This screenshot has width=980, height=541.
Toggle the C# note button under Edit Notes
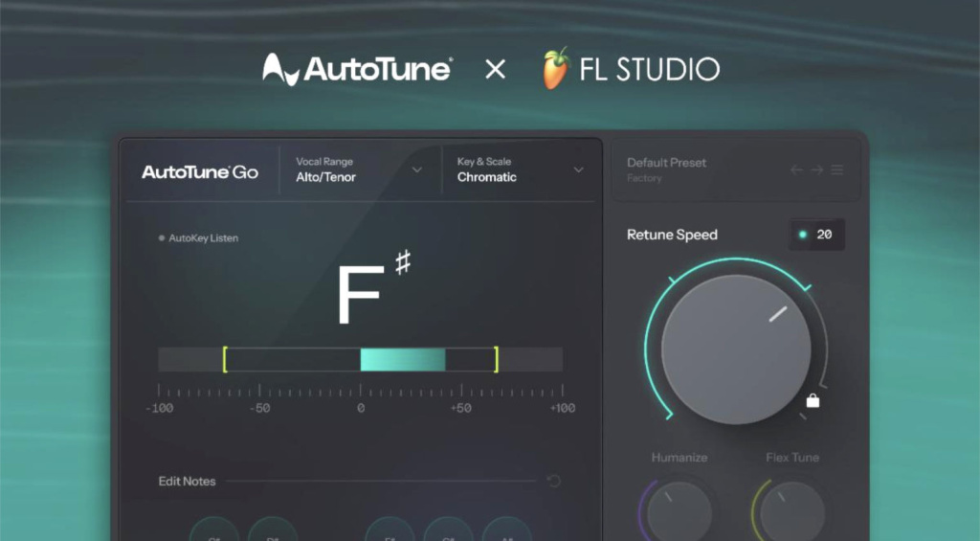[x=214, y=530]
